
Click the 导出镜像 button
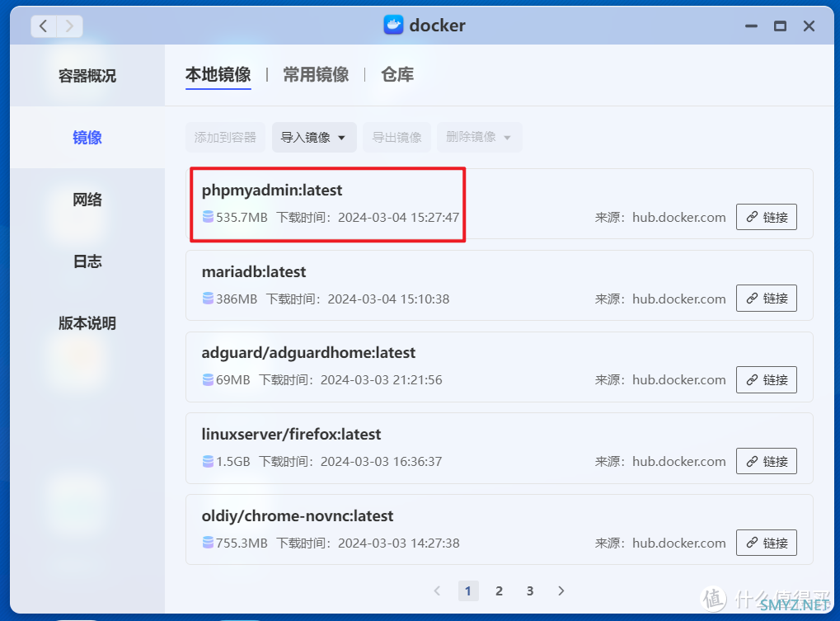point(397,137)
